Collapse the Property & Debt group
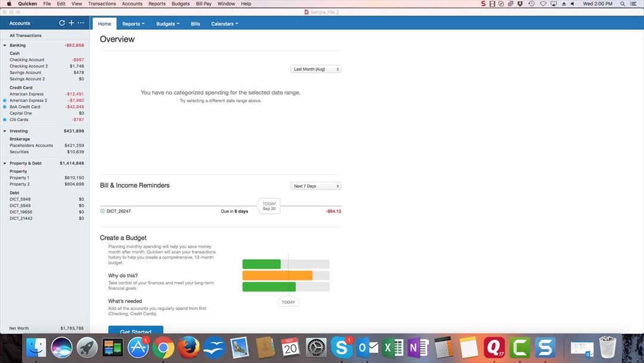The width and height of the screenshot is (644, 363). coord(5,164)
